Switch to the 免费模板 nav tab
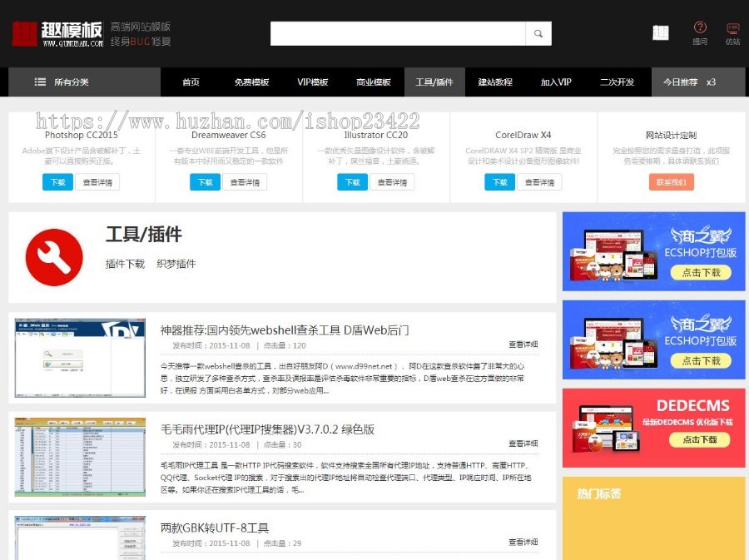This screenshot has width=749, height=560. pos(250,82)
